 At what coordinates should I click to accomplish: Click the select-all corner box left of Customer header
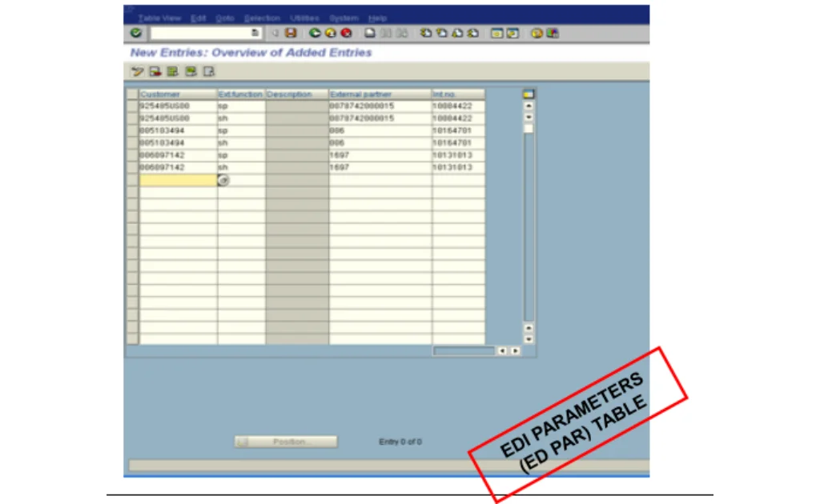point(133,94)
